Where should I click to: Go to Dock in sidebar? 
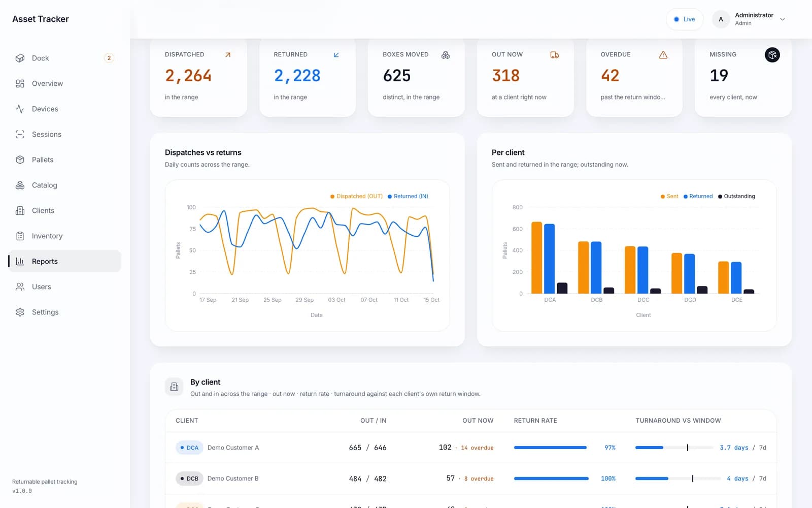click(x=64, y=58)
